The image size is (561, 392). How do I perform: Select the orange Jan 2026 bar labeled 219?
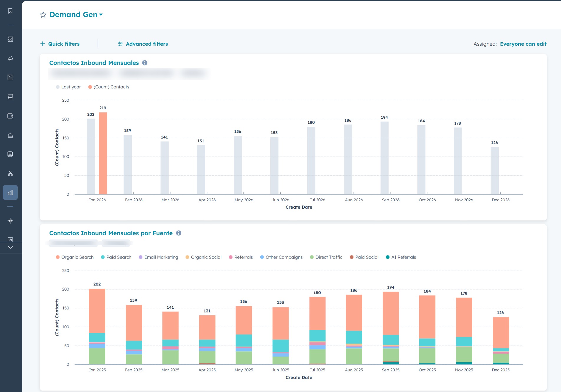click(103, 153)
